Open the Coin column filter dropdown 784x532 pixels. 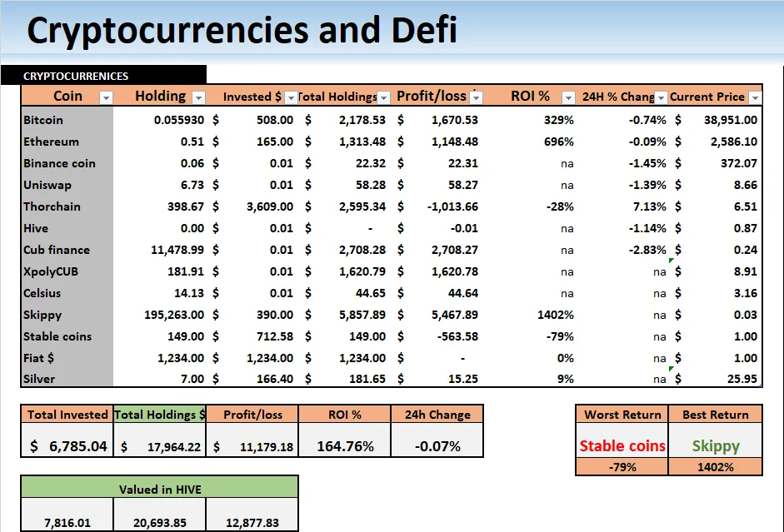(106, 98)
